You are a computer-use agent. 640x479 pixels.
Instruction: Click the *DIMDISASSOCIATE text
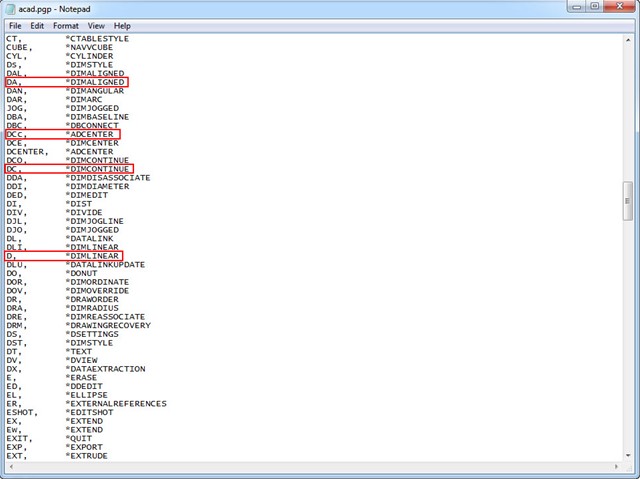pyautogui.click(x=108, y=178)
